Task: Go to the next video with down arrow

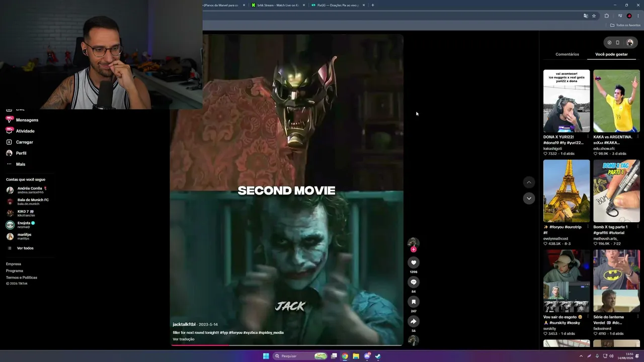Action: tap(529, 198)
